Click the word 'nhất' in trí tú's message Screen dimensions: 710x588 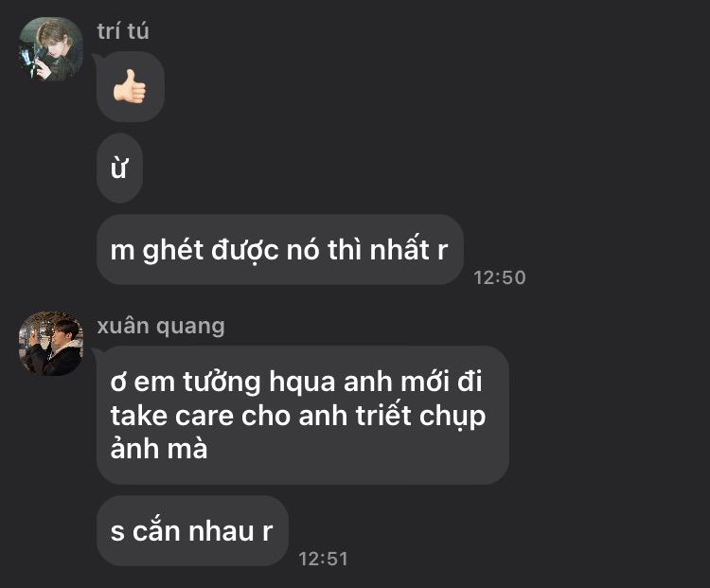coord(399,249)
